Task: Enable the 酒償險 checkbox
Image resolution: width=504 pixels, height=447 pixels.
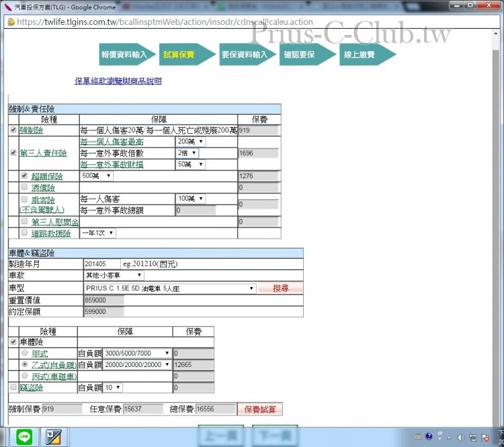Action: coord(24,187)
